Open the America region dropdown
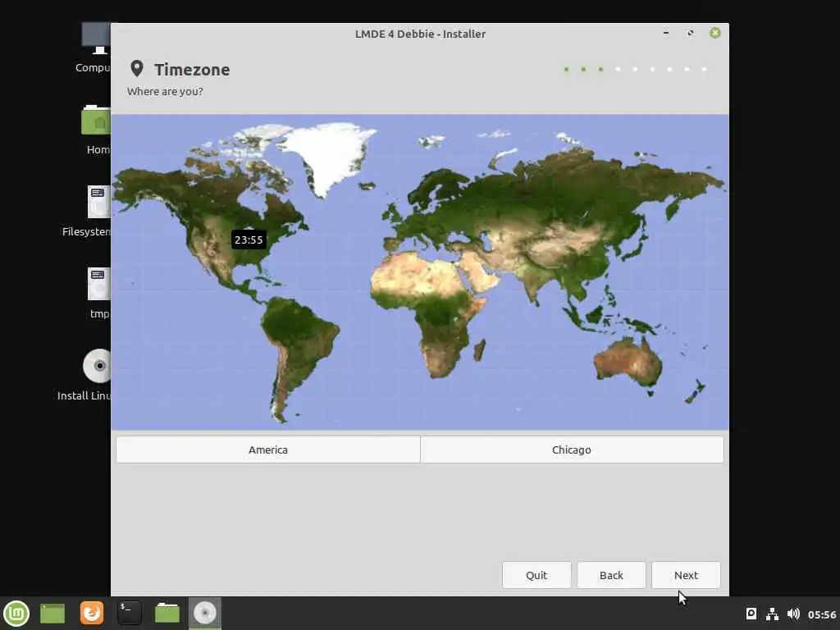The image size is (840, 630). pos(268,450)
